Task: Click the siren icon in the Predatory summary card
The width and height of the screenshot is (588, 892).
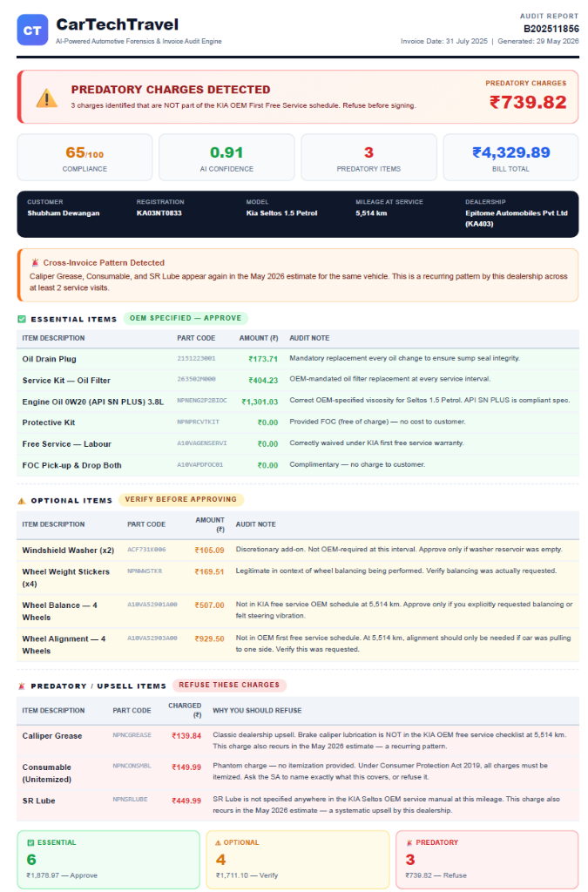Action: tap(409, 843)
